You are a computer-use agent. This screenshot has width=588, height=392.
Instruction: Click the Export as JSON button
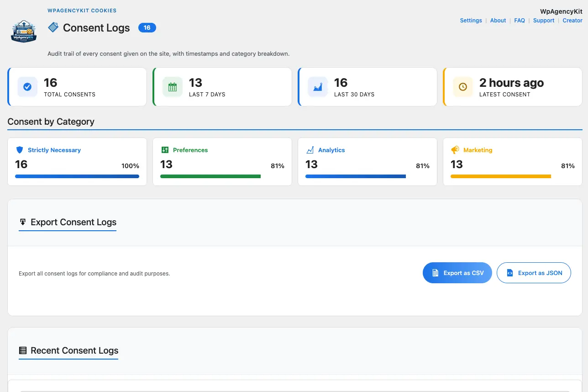tap(534, 273)
